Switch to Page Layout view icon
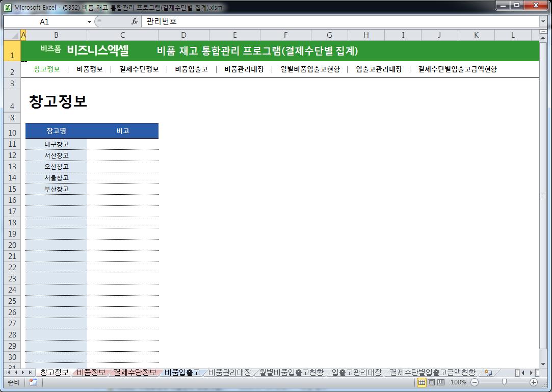The width and height of the screenshot is (552, 392). [x=431, y=382]
